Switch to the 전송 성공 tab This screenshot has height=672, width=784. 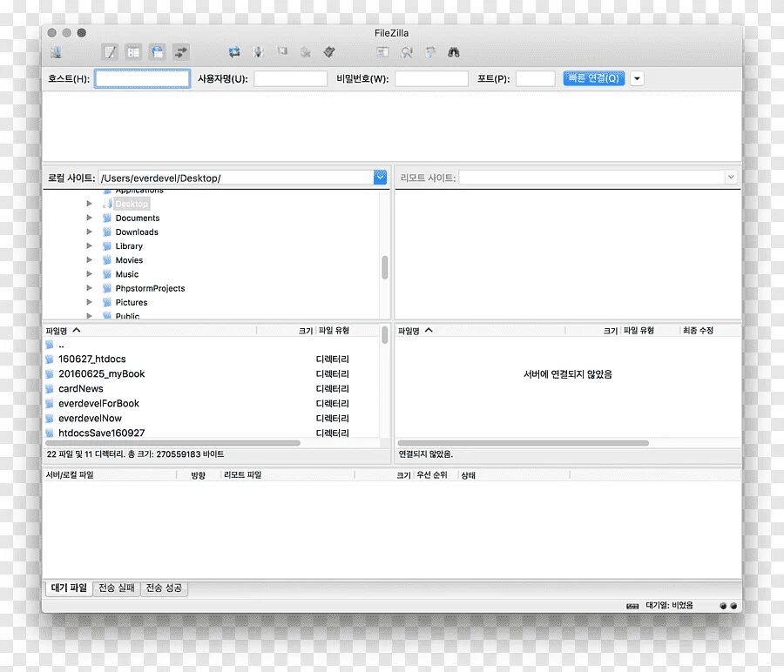click(164, 588)
